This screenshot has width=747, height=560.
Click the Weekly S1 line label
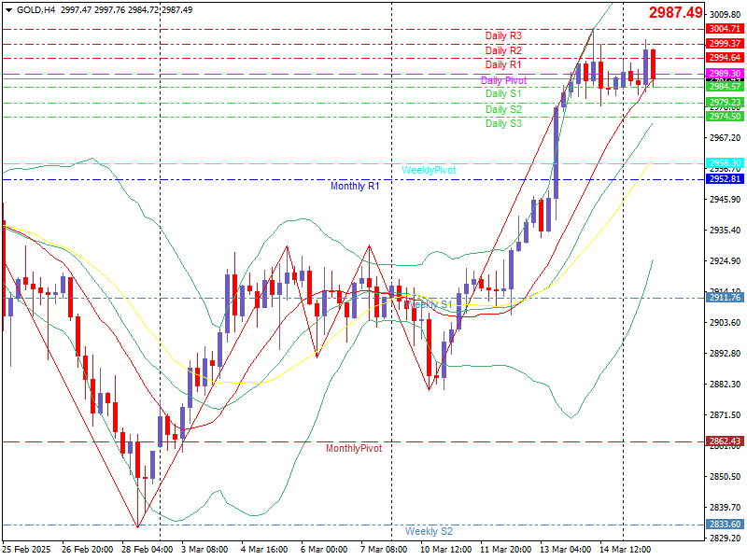(429, 304)
